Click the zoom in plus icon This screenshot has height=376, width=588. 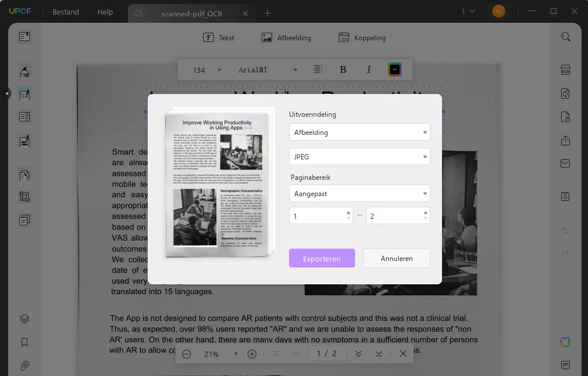point(252,354)
